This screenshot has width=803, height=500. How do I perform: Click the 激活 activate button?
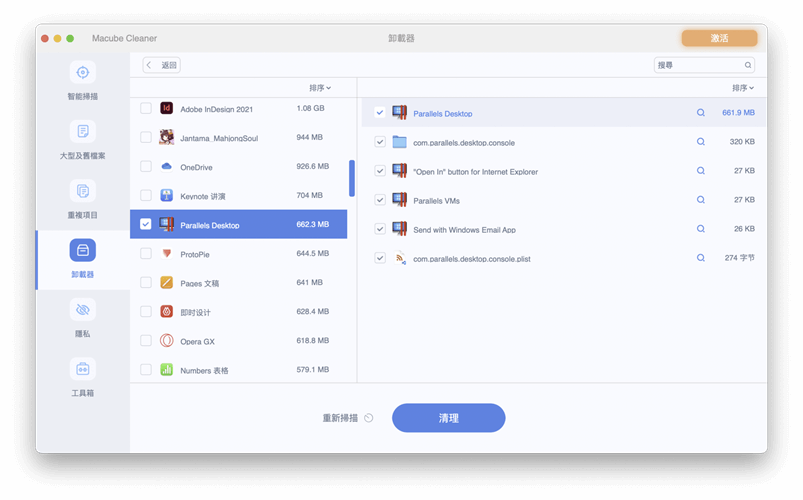click(x=720, y=38)
